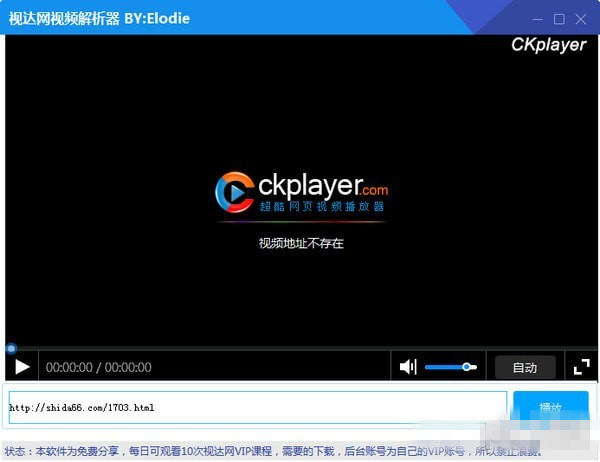
Task: Click the 超酷网页视频播放器 tagline
Action: 321,207
